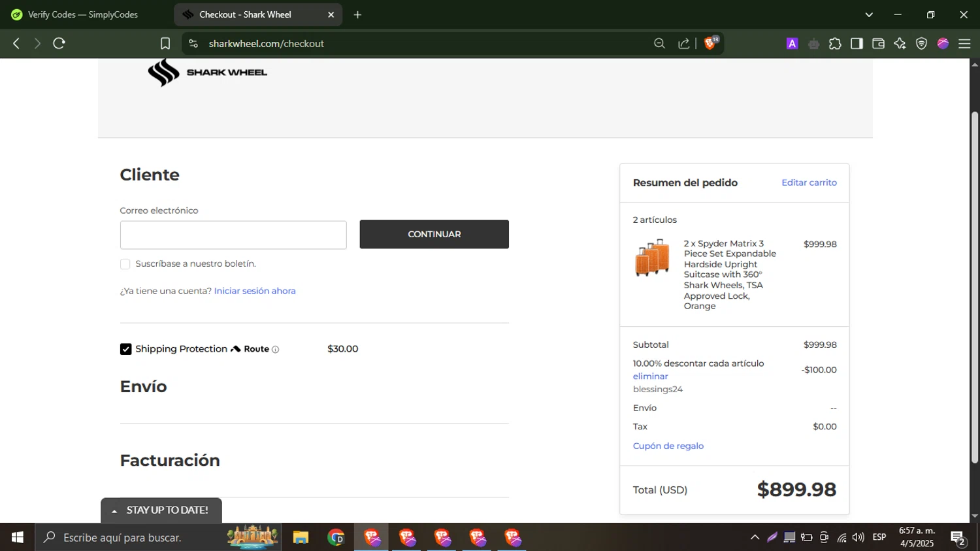The width and height of the screenshot is (980, 551).
Task: Click the zoom out magnifier icon
Action: point(659,43)
